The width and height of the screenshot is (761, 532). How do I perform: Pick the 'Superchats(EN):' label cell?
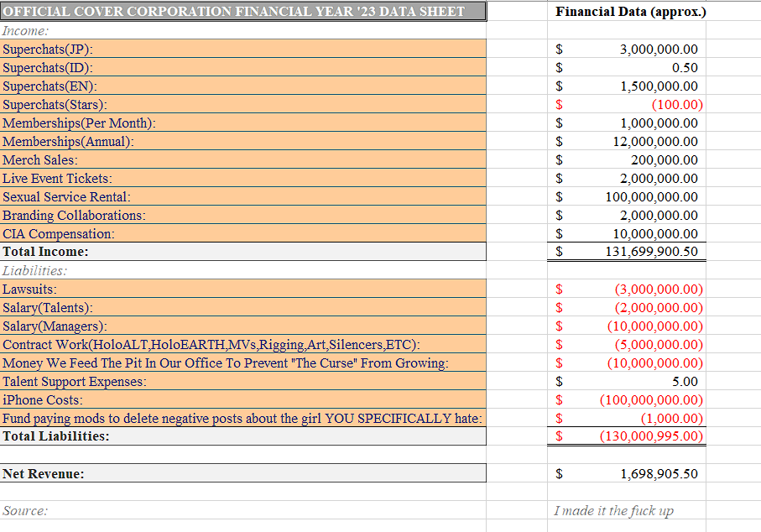[x=242, y=86]
